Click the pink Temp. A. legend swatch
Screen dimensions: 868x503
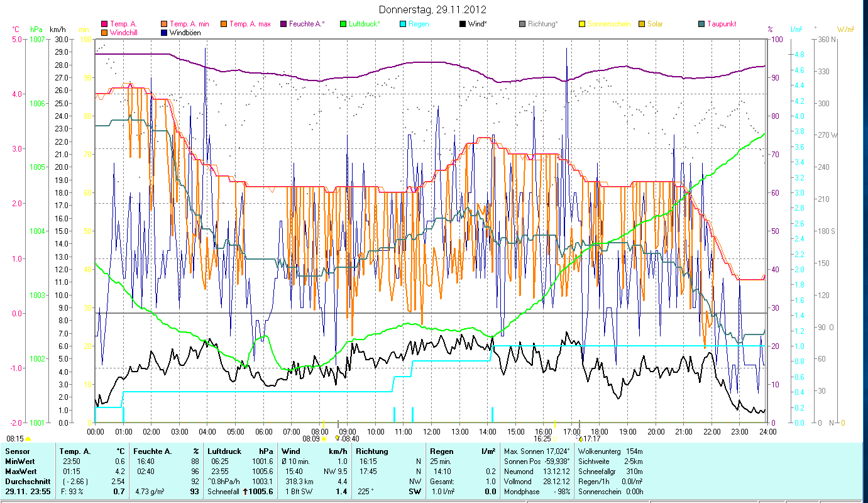(x=104, y=25)
